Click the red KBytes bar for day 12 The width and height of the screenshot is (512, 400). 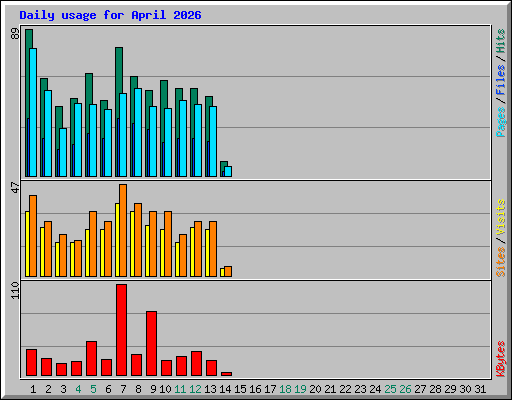click(x=196, y=364)
